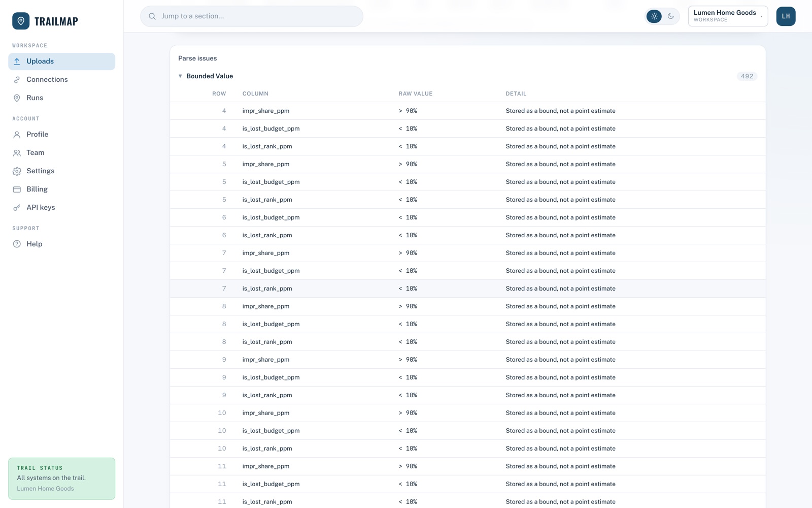812x508 pixels.
Task: Navigate to Profile
Action: click(x=61, y=135)
